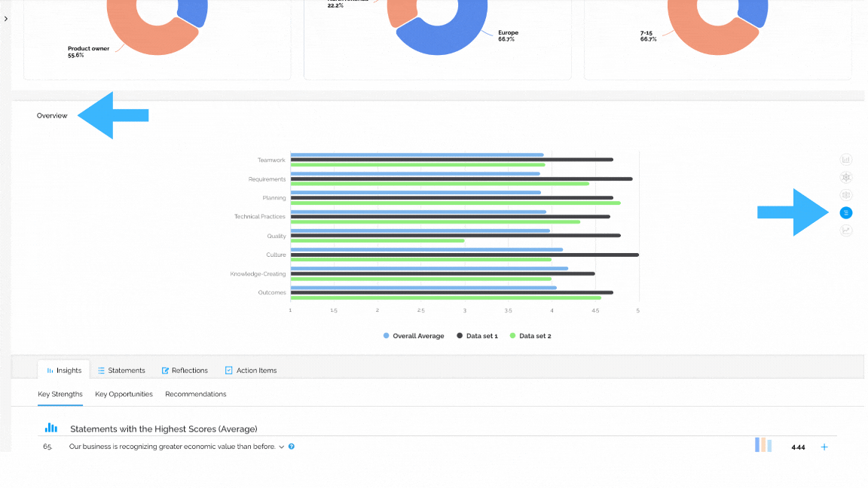Toggle Data set 1 series in legend

[477, 336]
